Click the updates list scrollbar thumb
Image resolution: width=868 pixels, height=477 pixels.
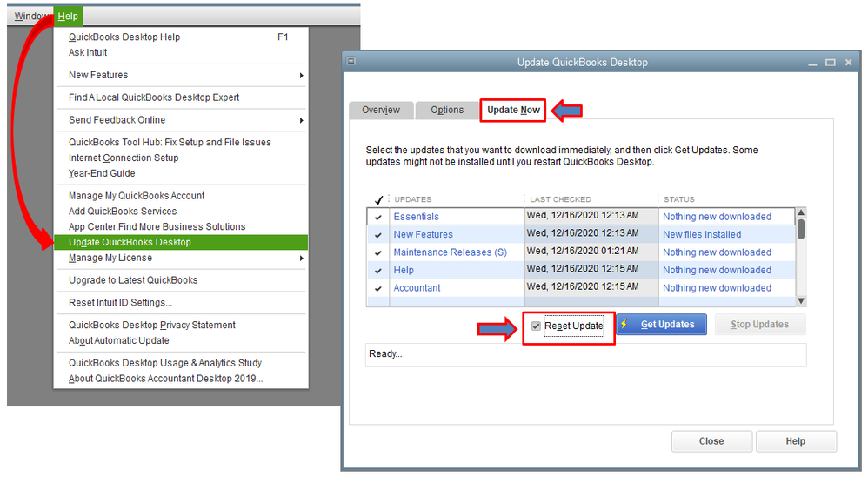click(801, 229)
